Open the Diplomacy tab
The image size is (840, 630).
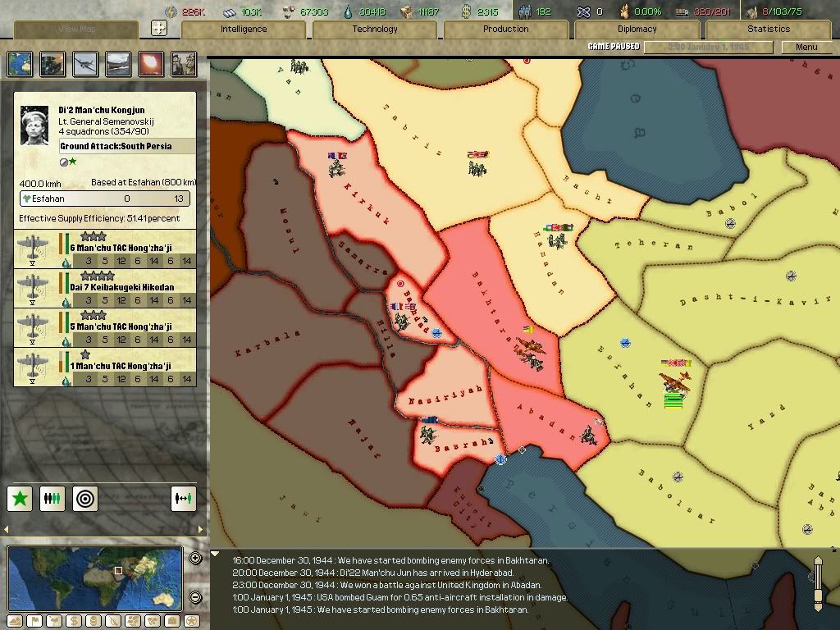pyautogui.click(x=637, y=29)
